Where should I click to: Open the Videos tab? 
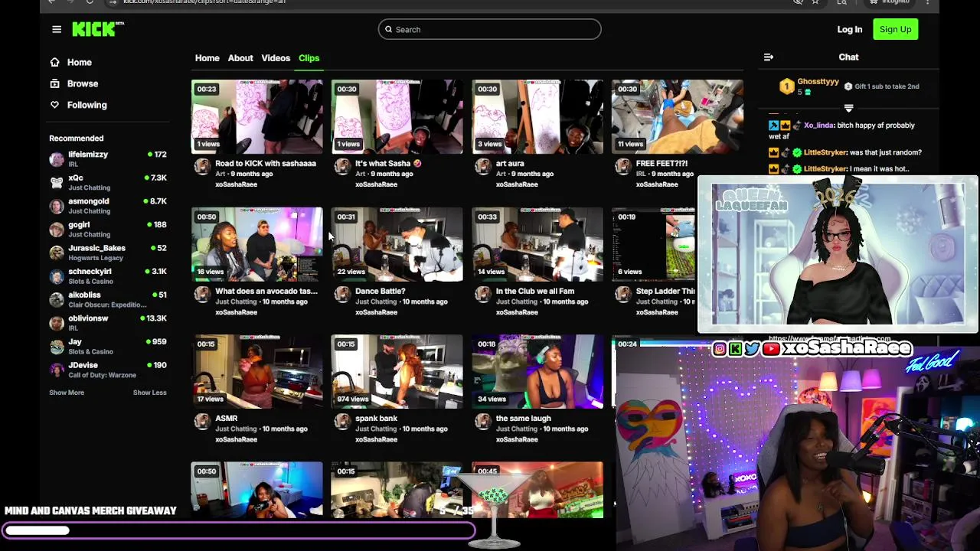pos(276,58)
